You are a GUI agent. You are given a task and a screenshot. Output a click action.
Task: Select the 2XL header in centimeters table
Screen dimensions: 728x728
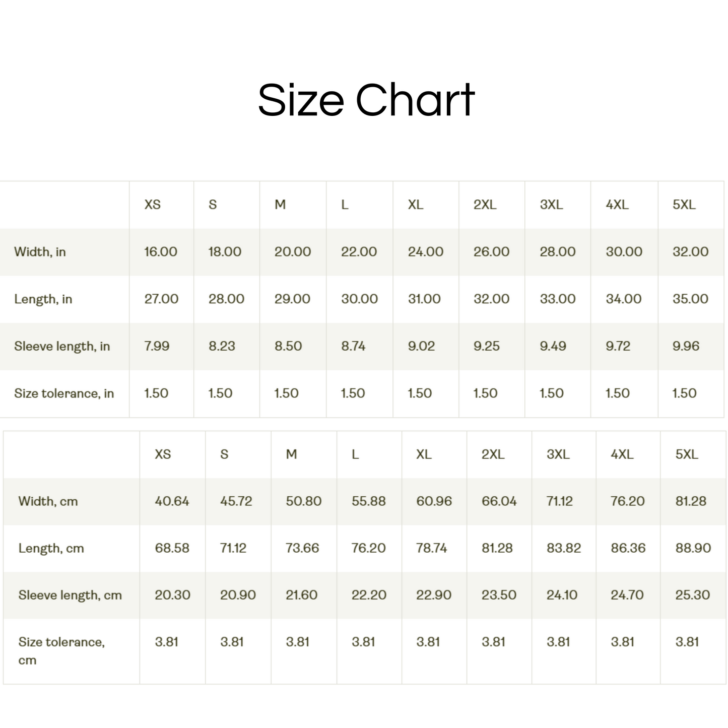pos(493,454)
